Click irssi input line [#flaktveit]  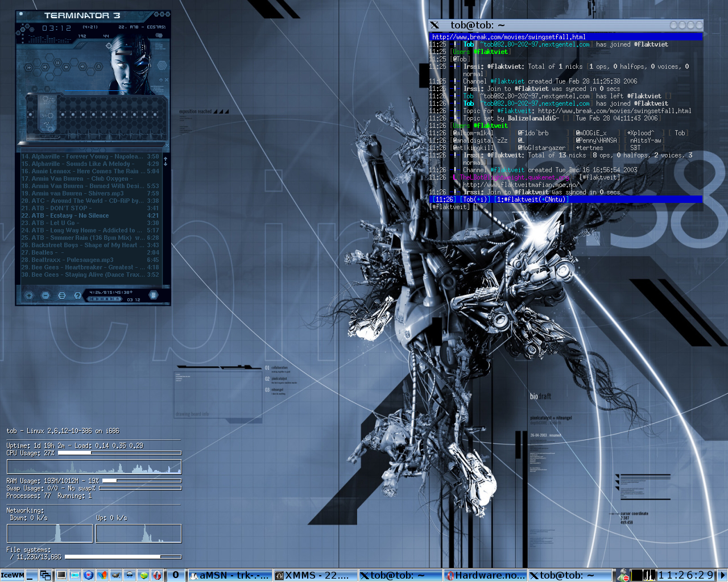click(x=566, y=207)
